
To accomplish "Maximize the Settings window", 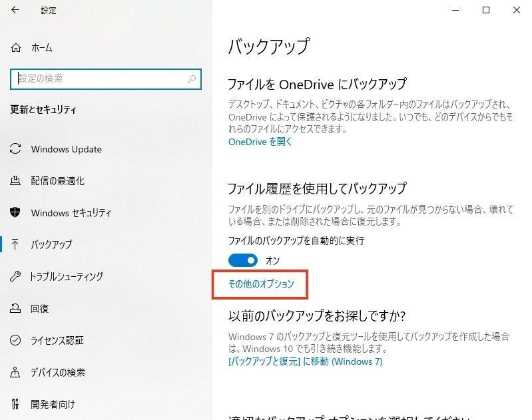I will point(486,10).
